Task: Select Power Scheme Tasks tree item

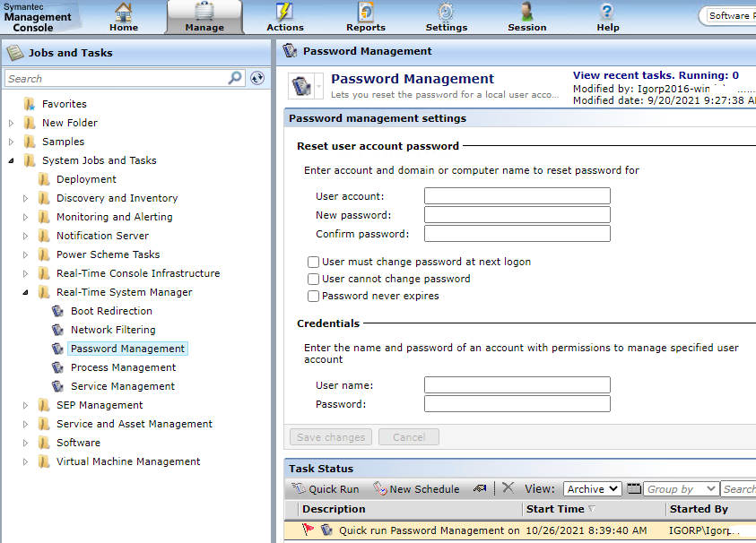Action: pos(108,254)
